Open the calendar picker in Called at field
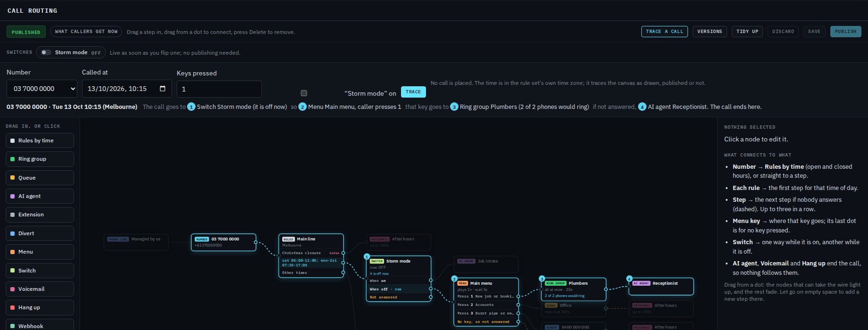Screen dimensions: 868x330 tap(163, 89)
